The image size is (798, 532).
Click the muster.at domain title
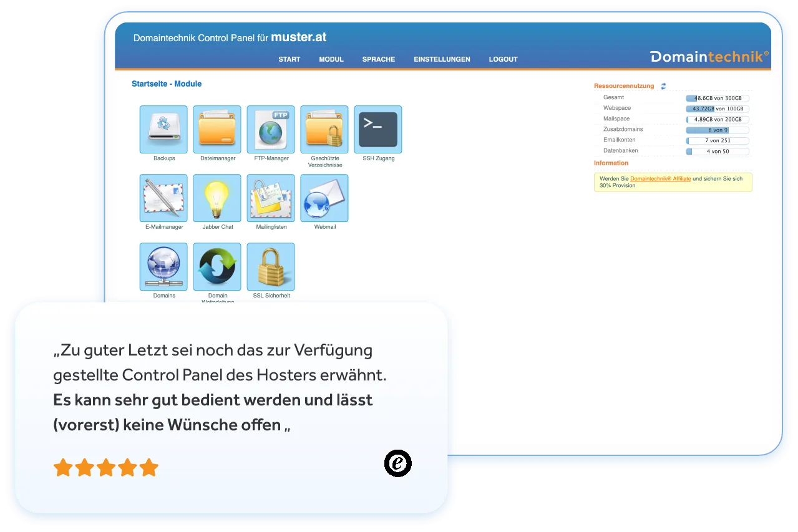pos(299,37)
